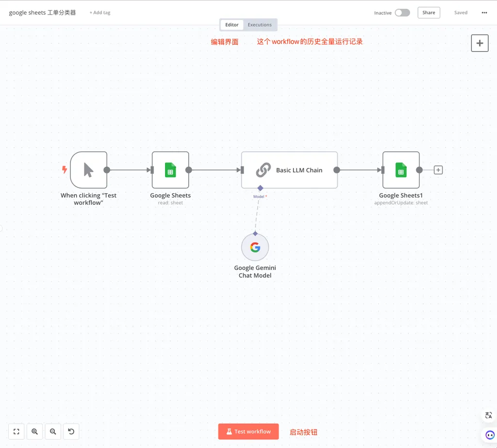Click the fit-to-view canvas icon
The image size is (497, 448).
tap(17, 431)
